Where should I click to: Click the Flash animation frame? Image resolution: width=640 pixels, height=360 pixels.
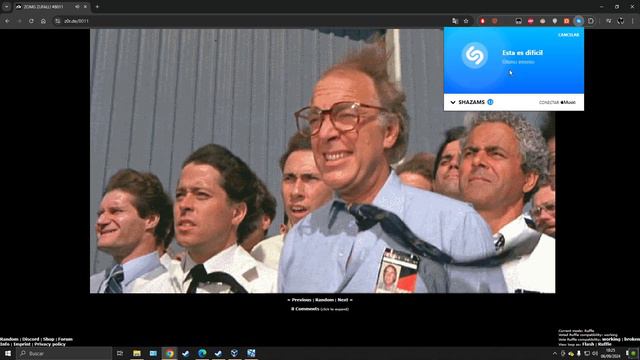pyautogui.click(x=322, y=161)
